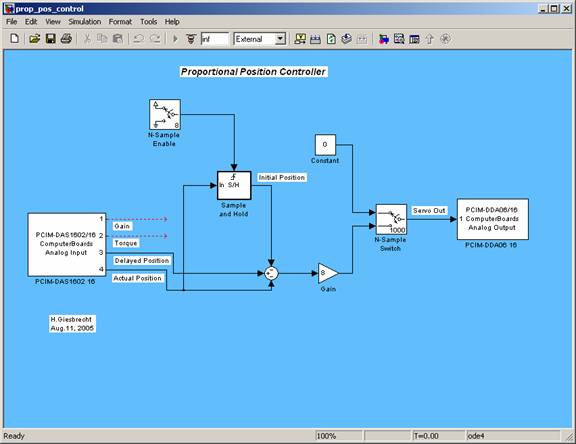This screenshot has width=576, height=444.
Task: Open the External simulation mode dropdown
Action: click(259, 39)
